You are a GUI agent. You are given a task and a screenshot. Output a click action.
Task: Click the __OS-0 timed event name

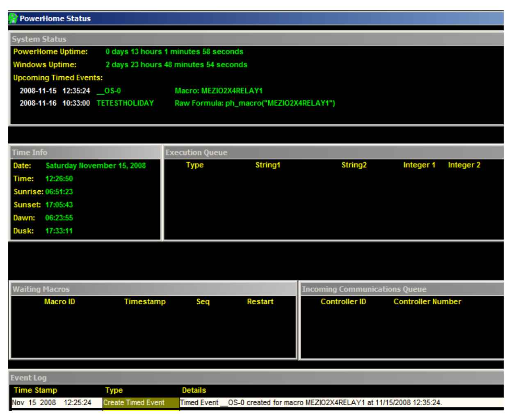click(x=109, y=91)
